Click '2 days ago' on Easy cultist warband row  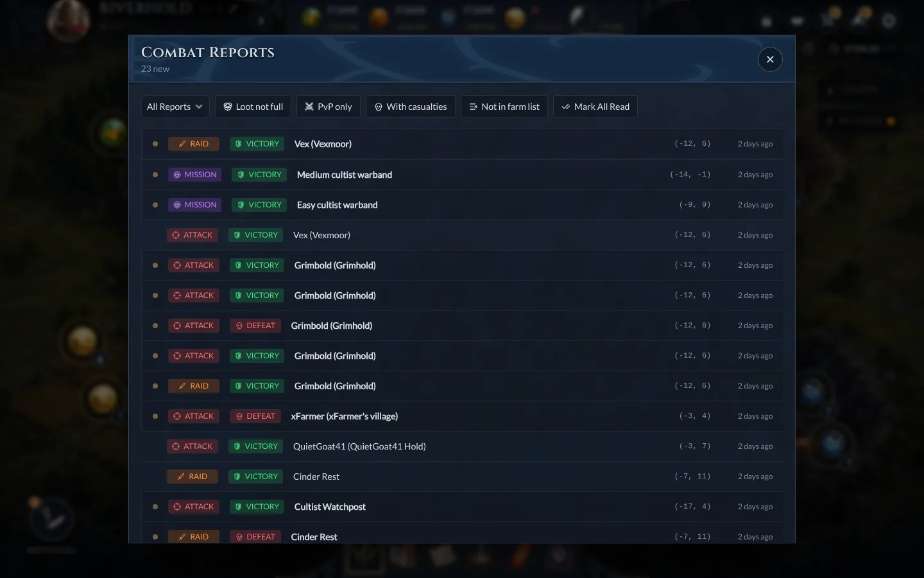[755, 205]
